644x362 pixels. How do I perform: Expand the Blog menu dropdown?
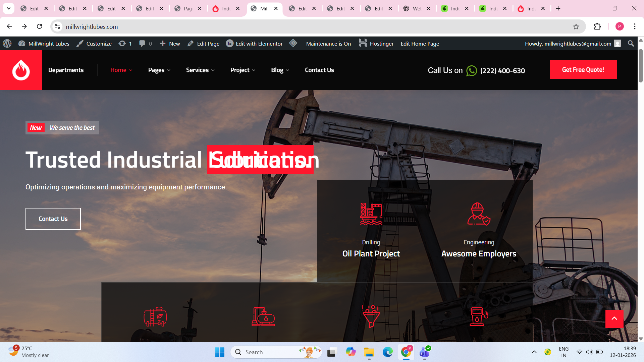click(280, 70)
